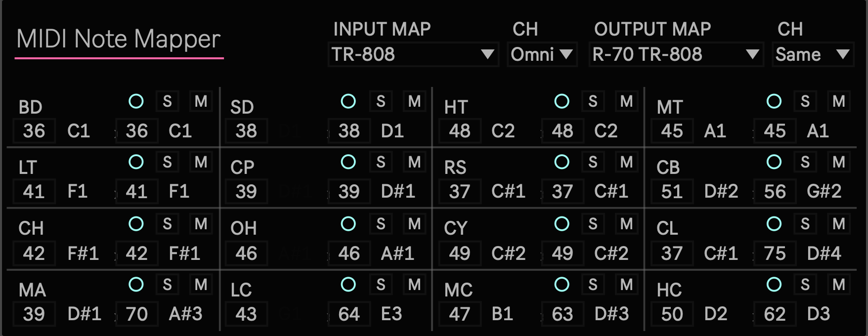Mute the CB cowbell pad

pyautogui.click(x=839, y=162)
